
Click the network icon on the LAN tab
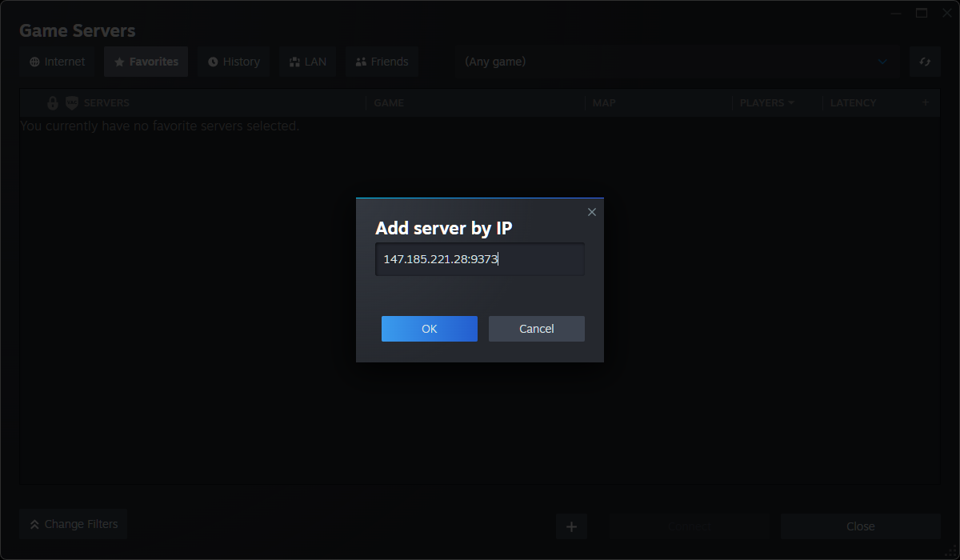click(x=293, y=61)
